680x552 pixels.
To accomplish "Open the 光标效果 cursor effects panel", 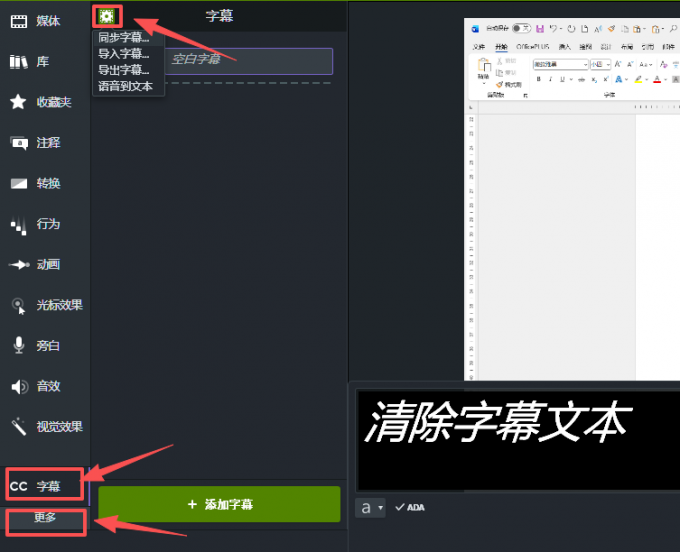I will pyautogui.click(x=47, y=305).
